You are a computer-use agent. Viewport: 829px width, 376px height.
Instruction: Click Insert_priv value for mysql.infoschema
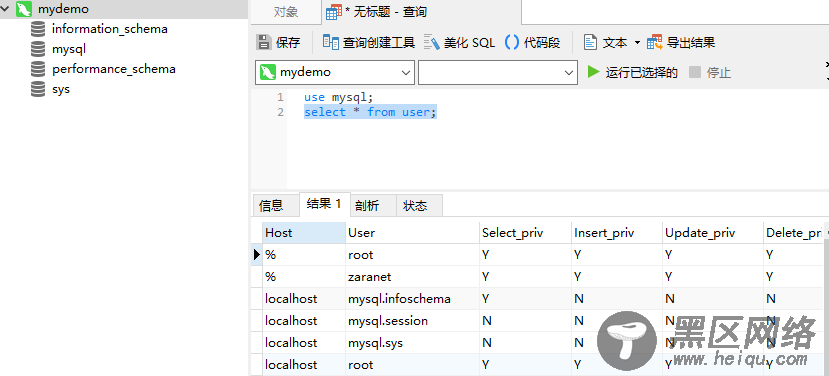(x=617, y=299)
